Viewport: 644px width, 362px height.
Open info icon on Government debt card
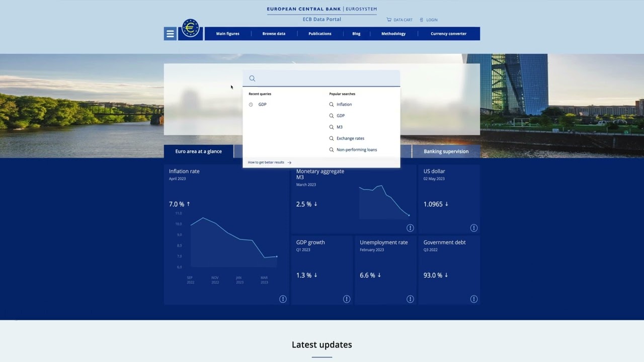(x=473, y=299)
